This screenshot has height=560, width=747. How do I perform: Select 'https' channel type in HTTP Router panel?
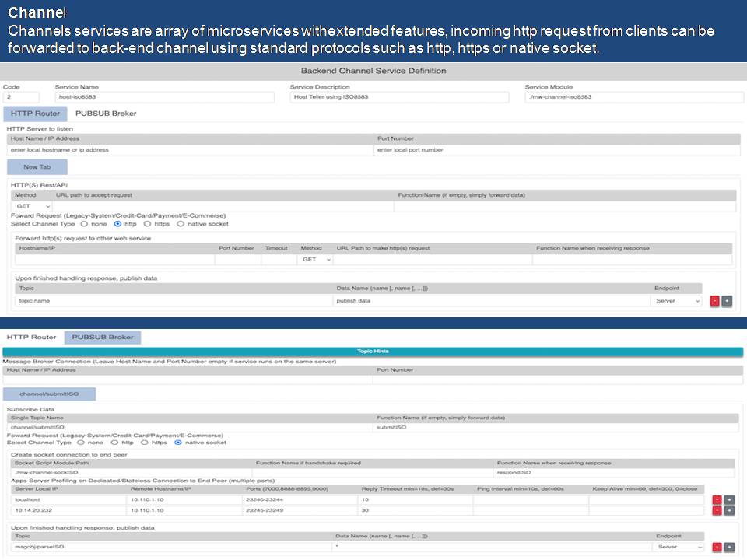(x=148, y=223)
